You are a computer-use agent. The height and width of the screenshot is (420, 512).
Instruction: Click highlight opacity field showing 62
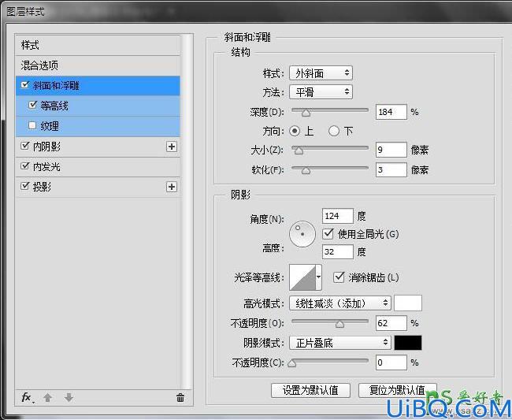(391, 323)
